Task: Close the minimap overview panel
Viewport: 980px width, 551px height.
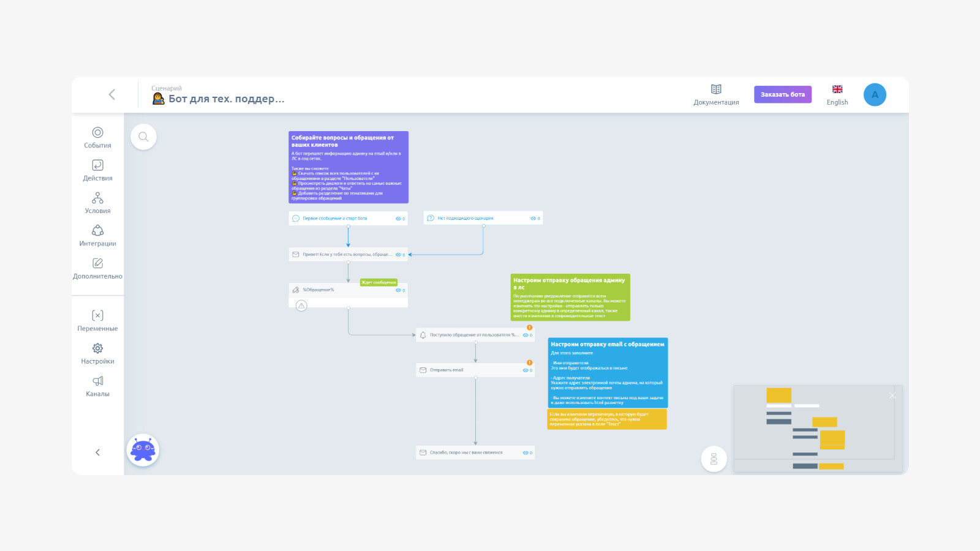Action: (x=892, y=395)
